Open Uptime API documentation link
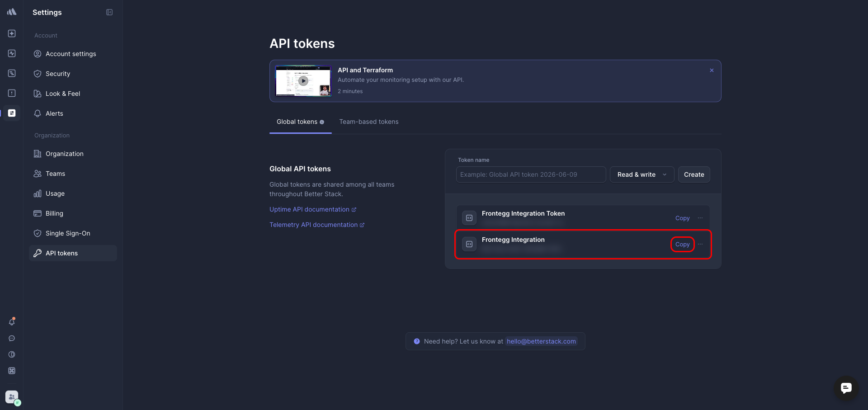 pos(313,209)
